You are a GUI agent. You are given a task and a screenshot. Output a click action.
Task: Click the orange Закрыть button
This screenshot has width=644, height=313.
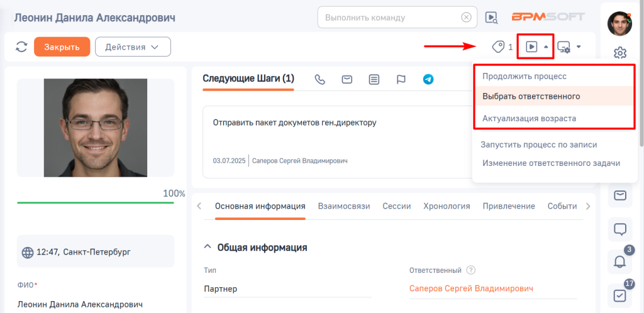pyautogui.click(x=62, y=47)
